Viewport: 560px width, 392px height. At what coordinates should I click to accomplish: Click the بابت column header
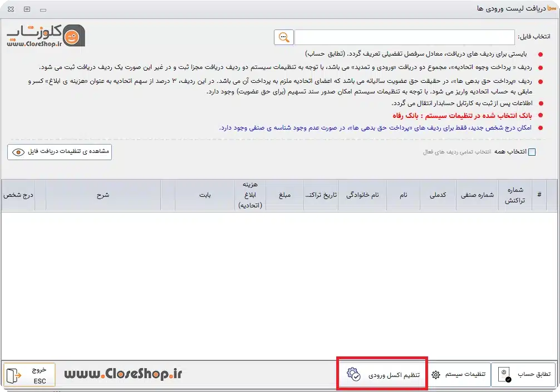[x=205, y=195]
